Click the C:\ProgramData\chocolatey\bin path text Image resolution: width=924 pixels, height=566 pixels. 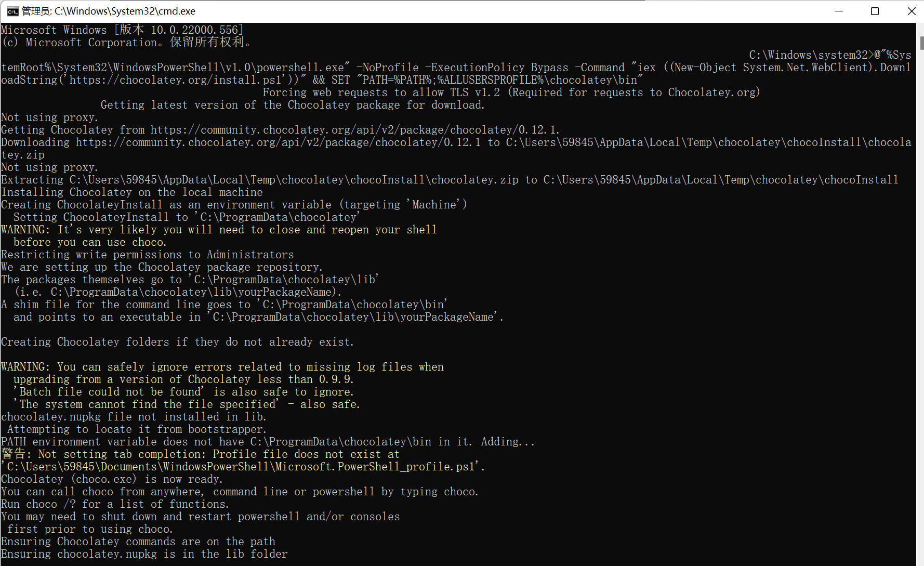(x=350, y=304)
